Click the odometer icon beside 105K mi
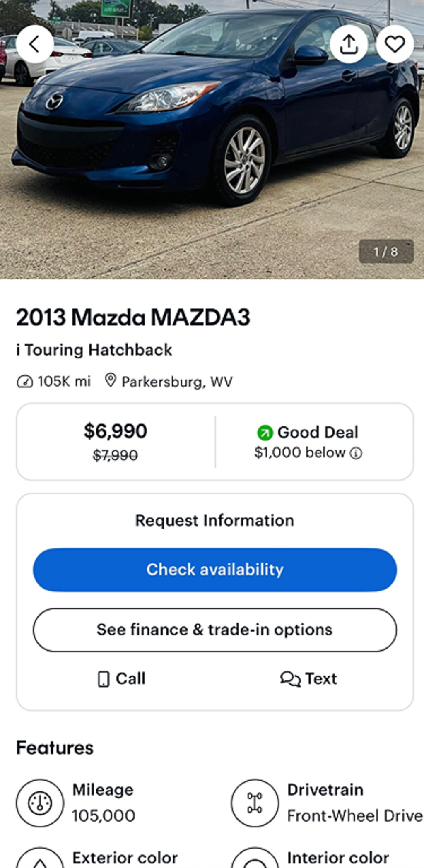 [24, 381]
